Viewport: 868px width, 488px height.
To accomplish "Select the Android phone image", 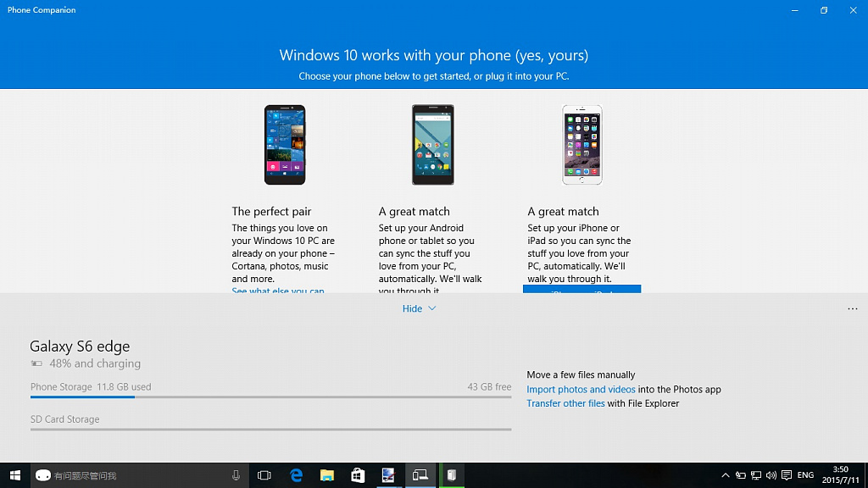I will point(433,145).
